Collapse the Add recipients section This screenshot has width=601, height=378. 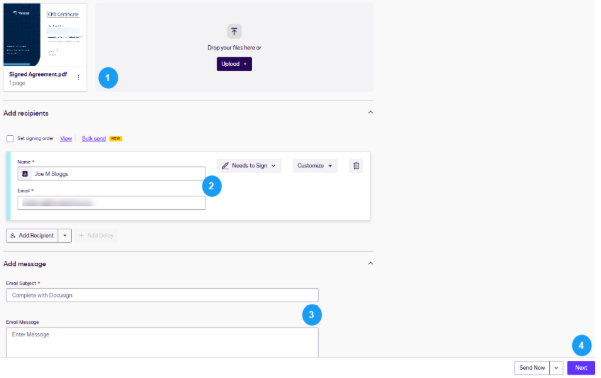tap(370, 112)
